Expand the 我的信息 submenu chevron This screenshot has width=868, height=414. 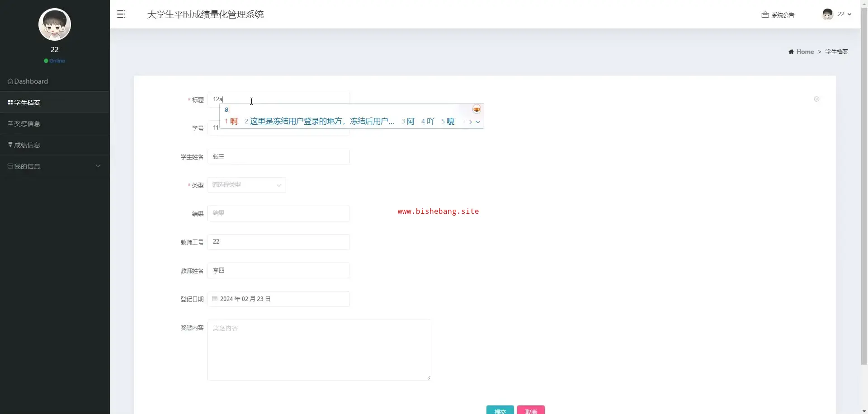98,166
